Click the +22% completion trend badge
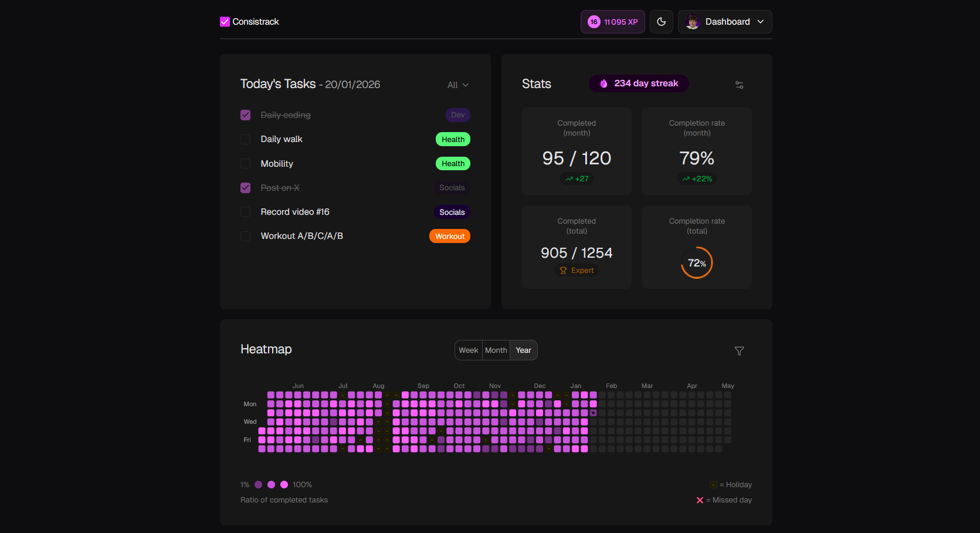The height and width of the screenshot is (533, 980). (697, 179)
